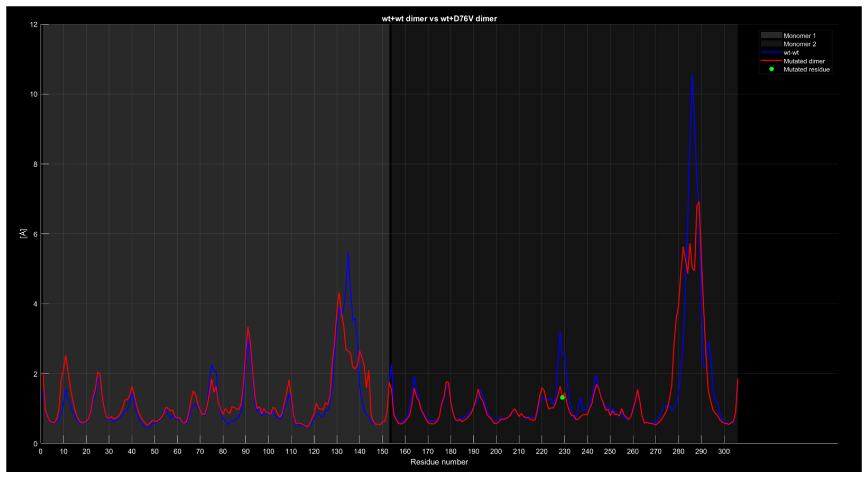
Task: Click the green mutated residue marker on plot
Action: tap(562, 397)
